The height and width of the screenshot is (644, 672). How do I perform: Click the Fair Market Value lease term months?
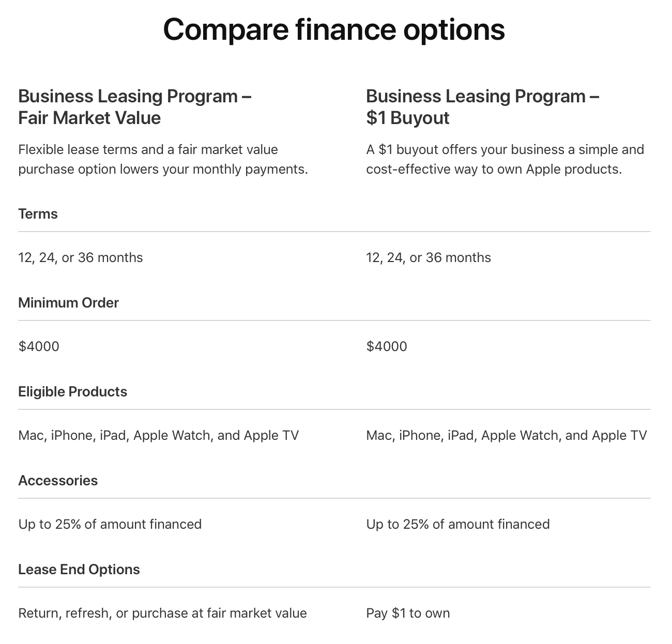coord(81,257)
